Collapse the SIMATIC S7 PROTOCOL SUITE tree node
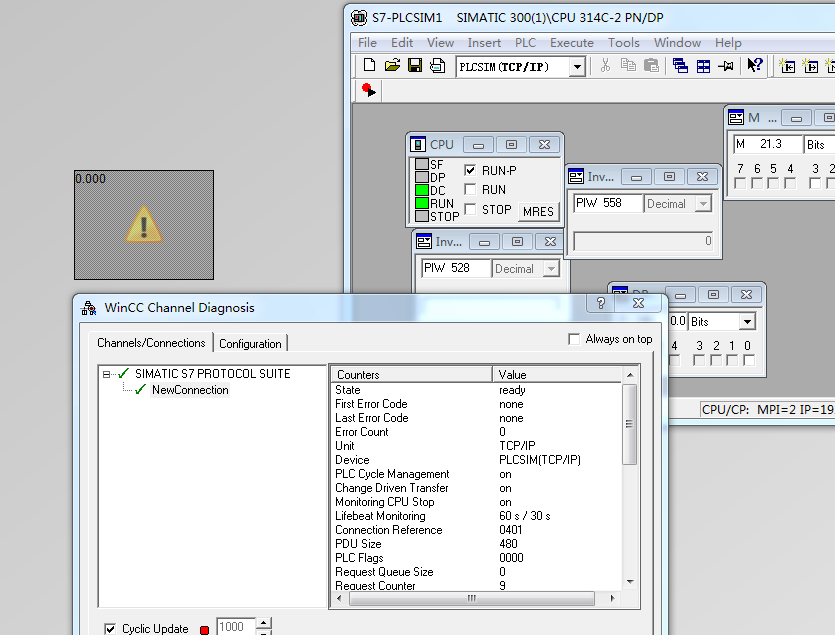Image resolution: width=835 pixels, height=635 pixels. (106, 374)
